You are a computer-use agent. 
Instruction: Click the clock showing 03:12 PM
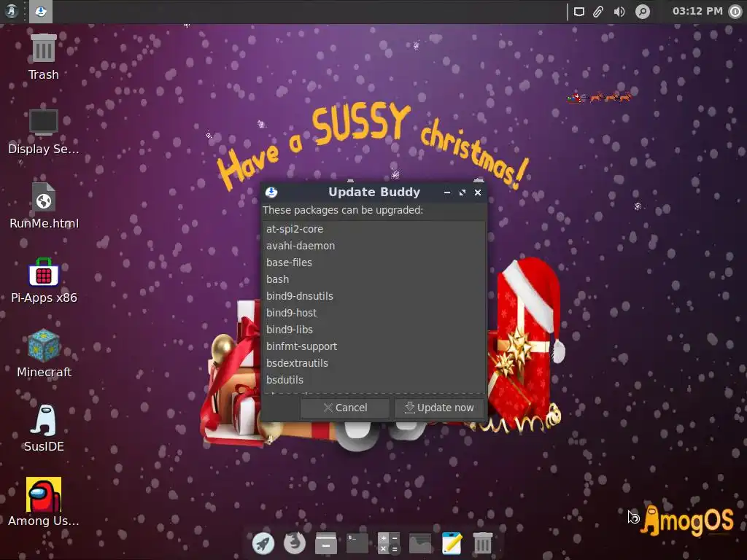[x=697, y=11]
